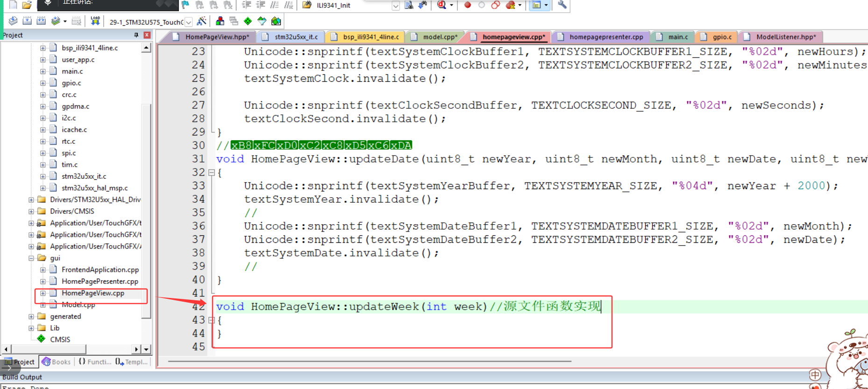This screenshot has width=868, height=389.
Task: Uncomment the selected code
Action: (x=289, y=5)
